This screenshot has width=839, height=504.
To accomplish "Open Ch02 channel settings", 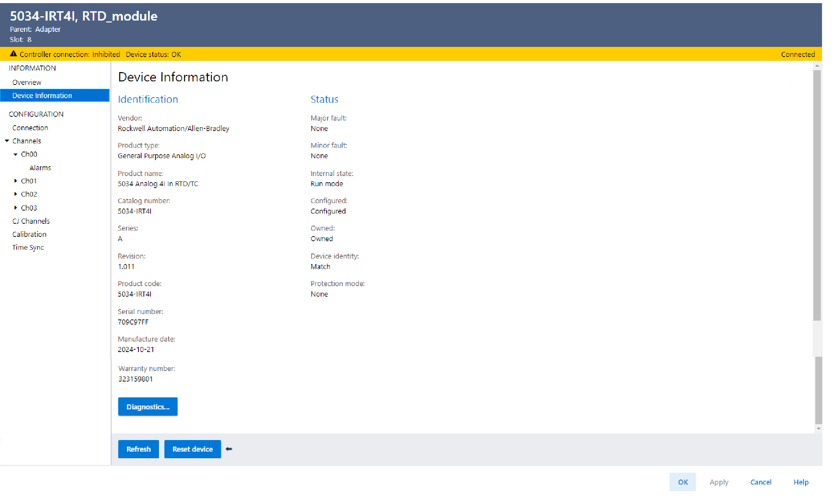I will [29, 194].
